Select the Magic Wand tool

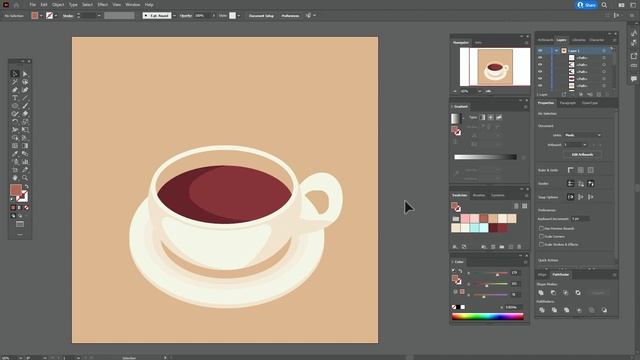click(x=15, y=82)
